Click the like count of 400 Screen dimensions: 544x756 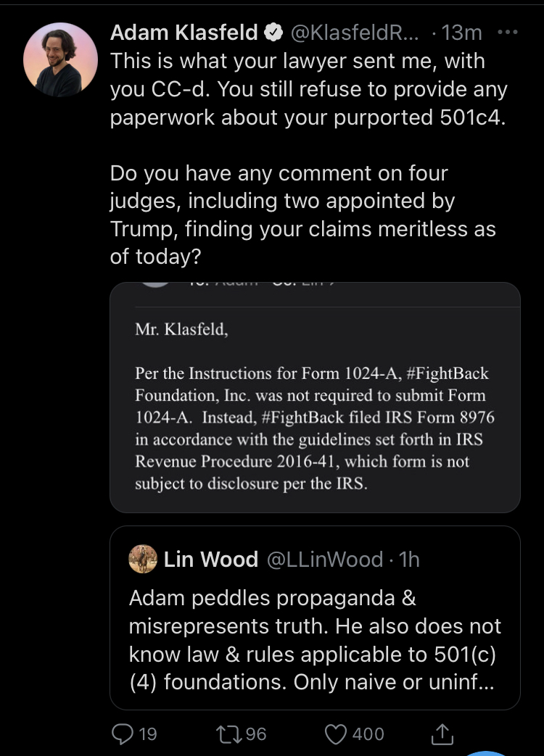coord(368,734)
